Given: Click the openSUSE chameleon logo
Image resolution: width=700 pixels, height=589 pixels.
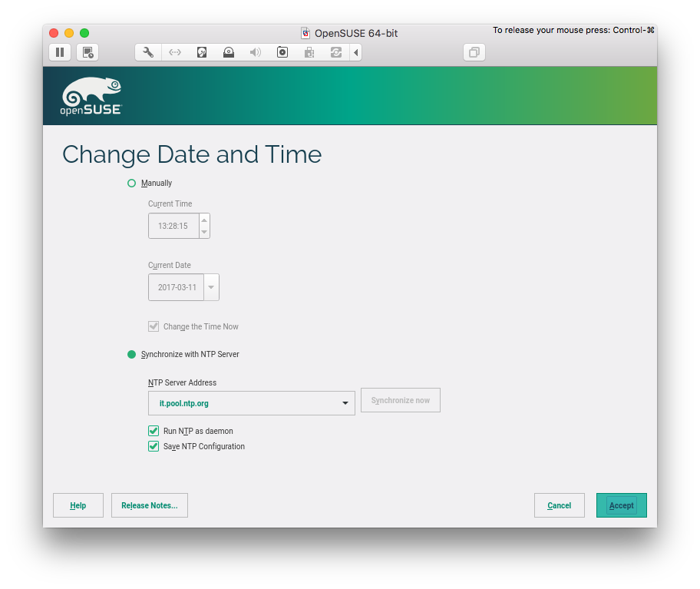Looking at the screenshot, I should coord(91,96).
